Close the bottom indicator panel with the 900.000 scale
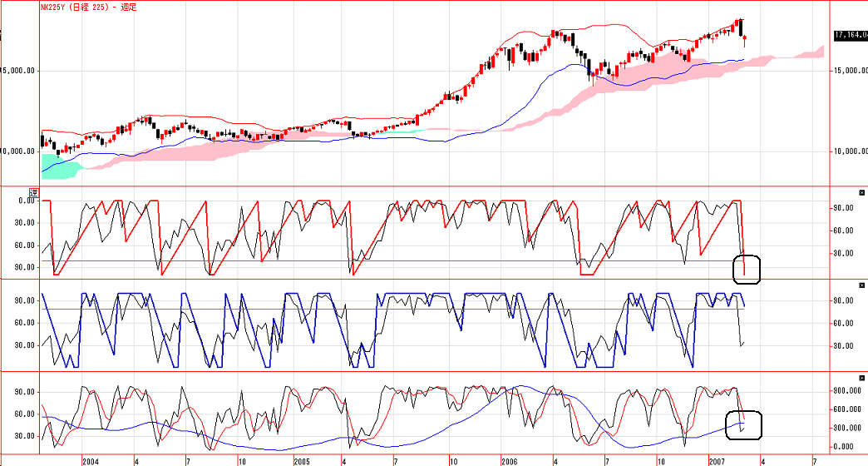 pos(861,378)
